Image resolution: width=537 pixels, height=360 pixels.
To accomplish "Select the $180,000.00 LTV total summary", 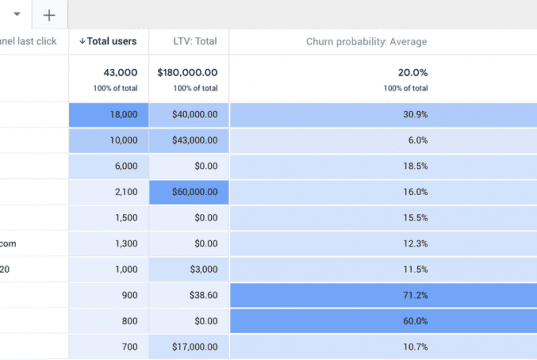I will click(187, 73).
